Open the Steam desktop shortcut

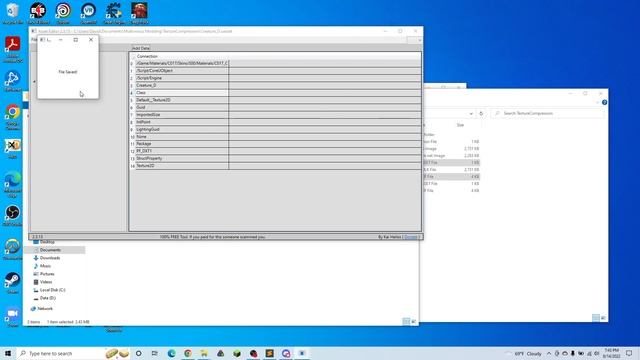(x=13, y=283)
